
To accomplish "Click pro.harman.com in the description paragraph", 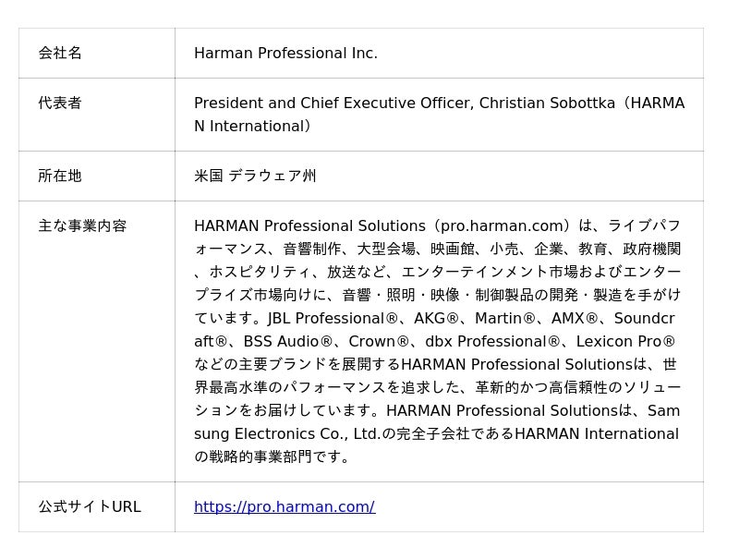I will (x=505, y=225).
